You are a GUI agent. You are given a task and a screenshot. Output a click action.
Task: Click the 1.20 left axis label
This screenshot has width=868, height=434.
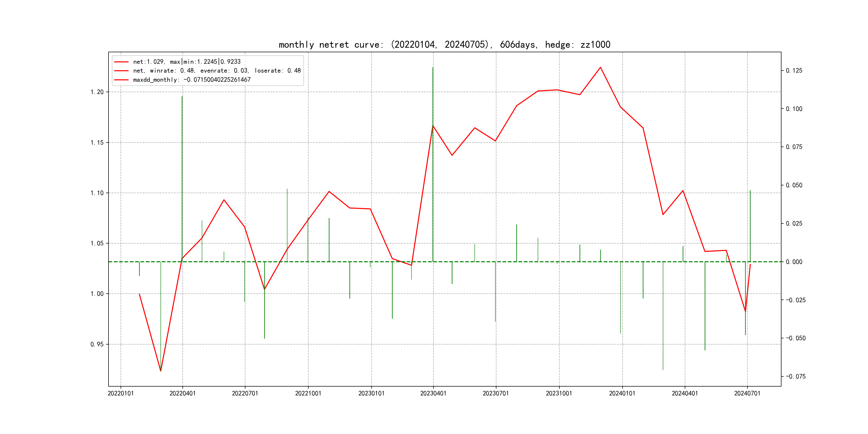[x=97, y=92]
